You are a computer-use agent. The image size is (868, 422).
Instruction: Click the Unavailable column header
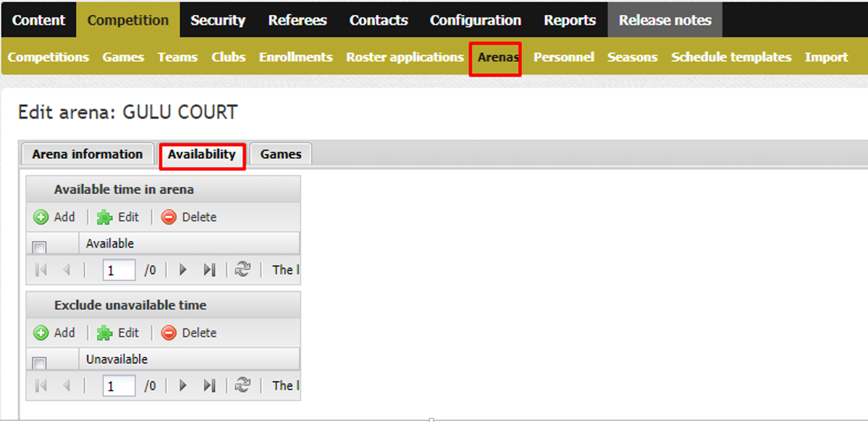190,359
